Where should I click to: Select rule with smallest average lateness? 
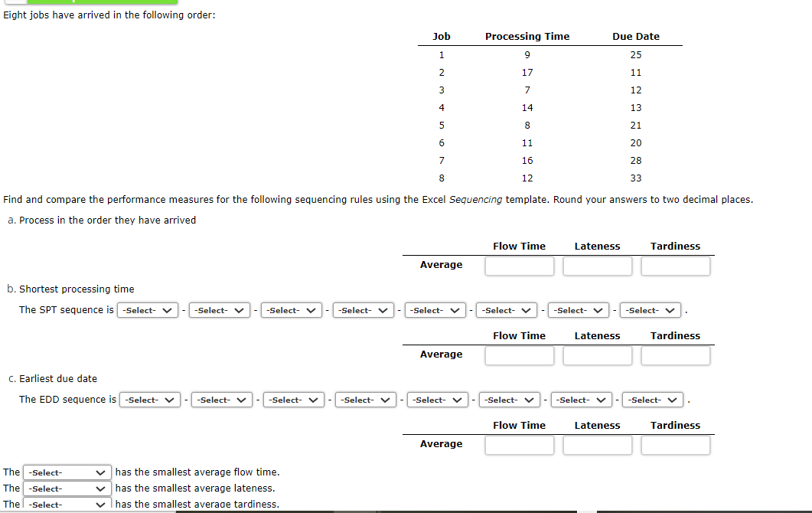(x=67, y=488)
